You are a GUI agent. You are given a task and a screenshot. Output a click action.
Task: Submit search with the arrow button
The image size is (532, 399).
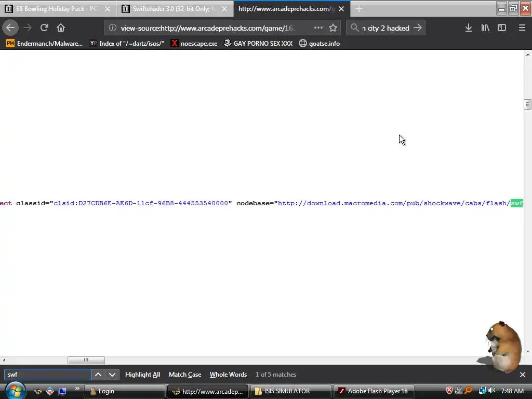418,28
